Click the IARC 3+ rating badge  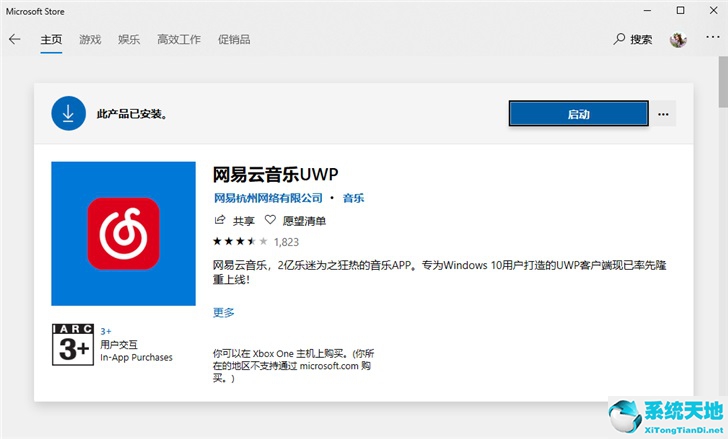click(x=73, y=345)
